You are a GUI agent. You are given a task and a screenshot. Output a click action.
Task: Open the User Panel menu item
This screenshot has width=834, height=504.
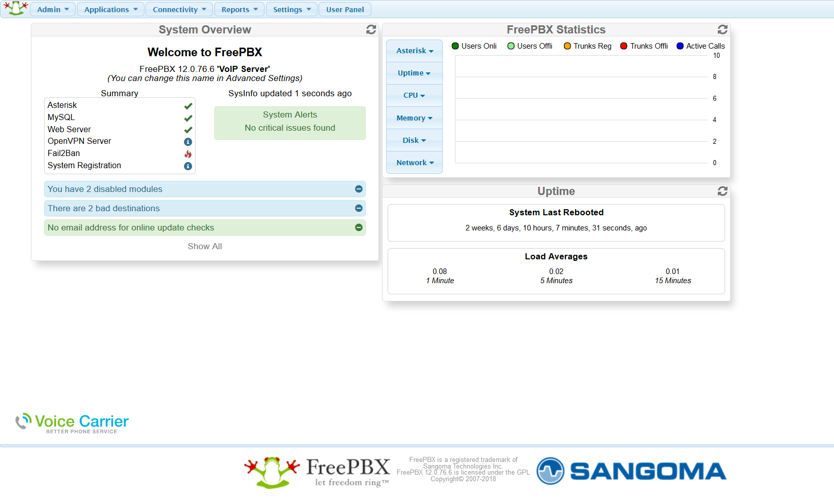point(345,9)
